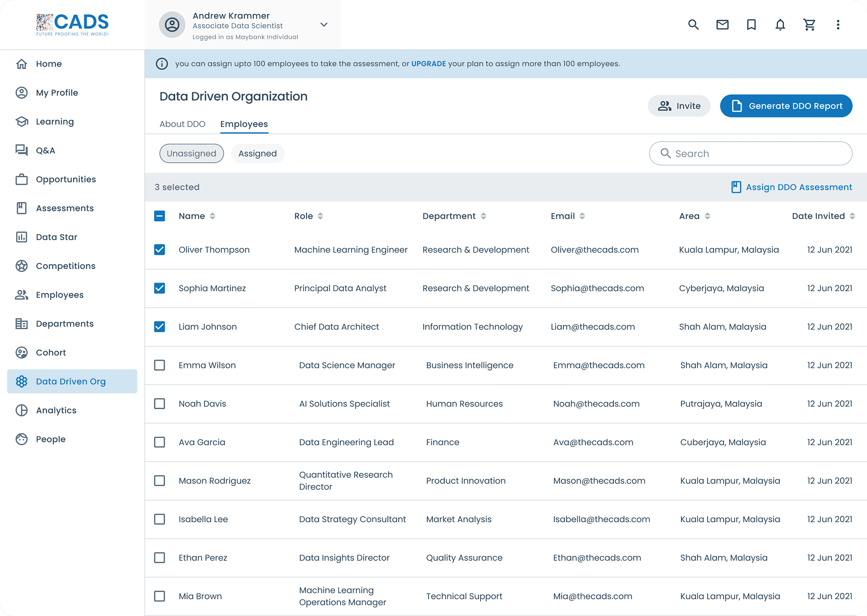Open Data Star in the sidebar
Viewport: 867px width, 616px height.
click(x=56, y=237)
